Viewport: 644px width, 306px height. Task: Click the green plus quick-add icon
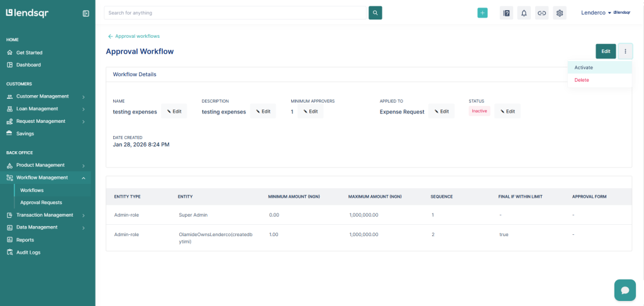[x=482, y=13]
